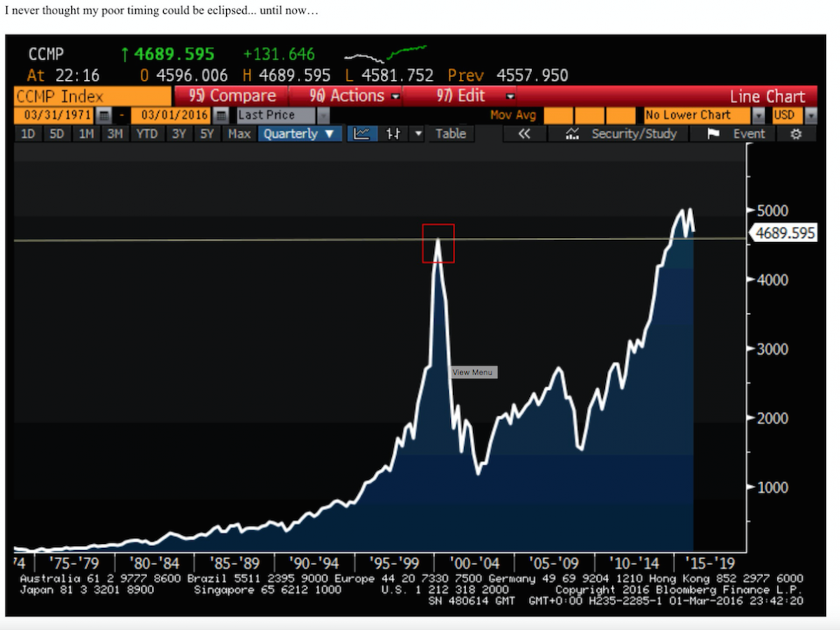Viewport: 840px width, 630px height.
Task: Open the end date calendar picker
Action: click(x=220, y=115)
